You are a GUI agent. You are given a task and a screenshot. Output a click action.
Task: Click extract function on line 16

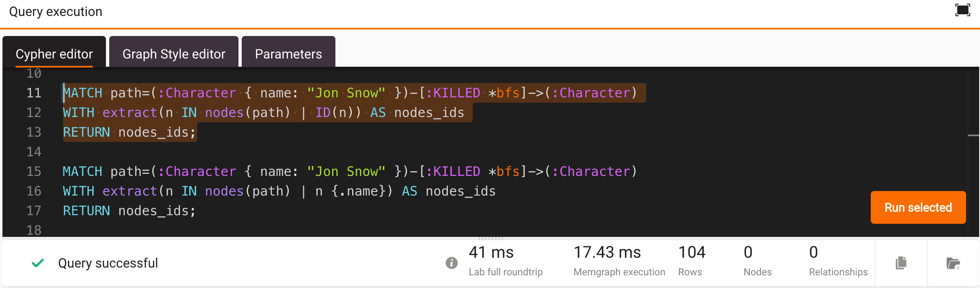(x=130, y=191)
